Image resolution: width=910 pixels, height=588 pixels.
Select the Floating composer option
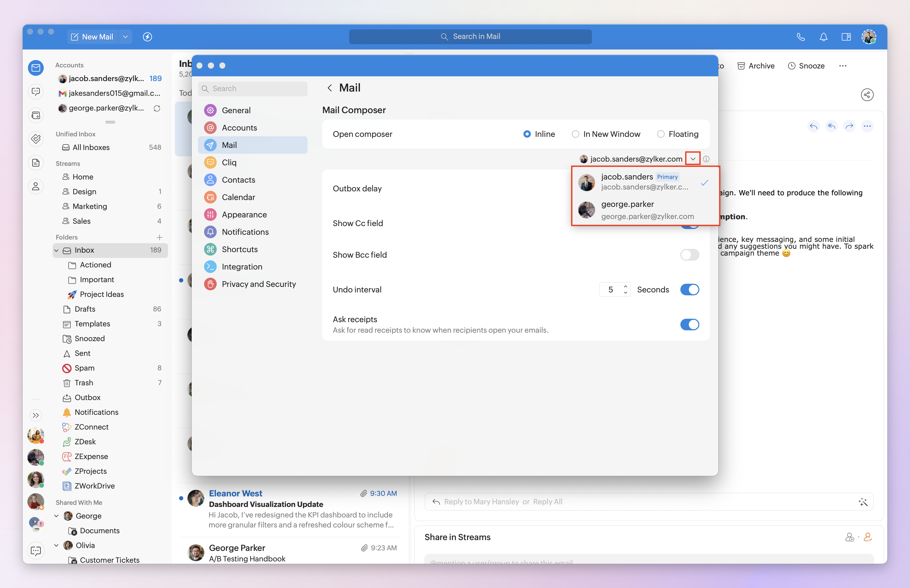(661, 134)
